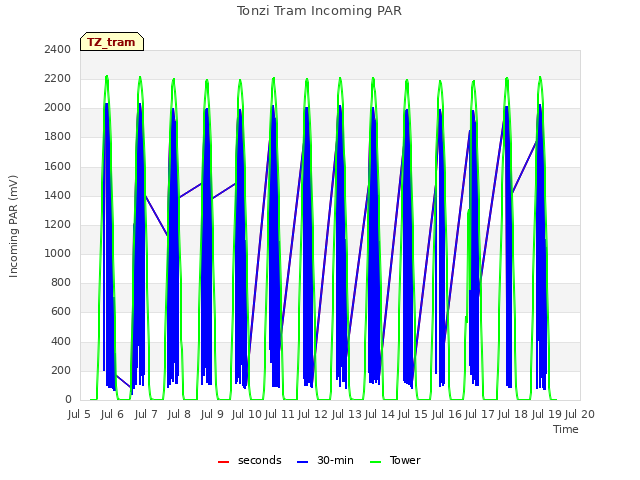
Task: Click the Jul 19 x-axis tick label
Action: 547,414
